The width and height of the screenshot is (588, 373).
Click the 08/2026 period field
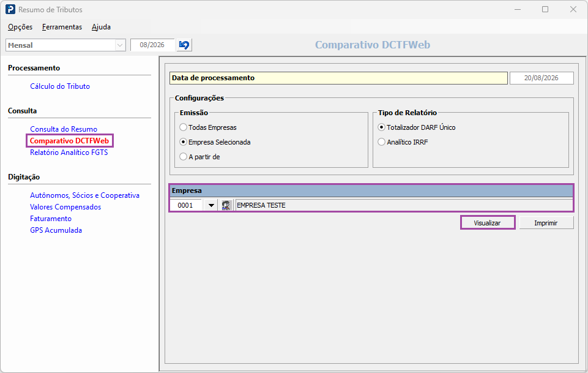click(x=152, y=45)
